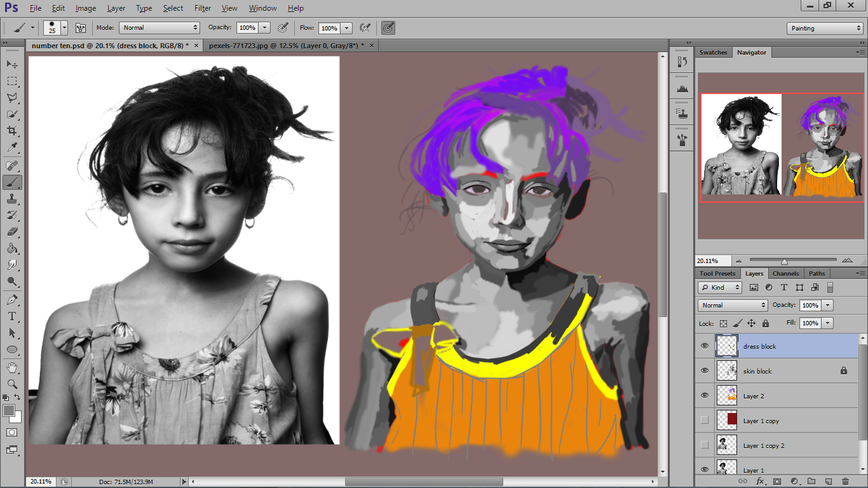The image size is (868, 488).
Task: Select the Paint Bucket tool
Action: pyautogui.click(x=12, y=248)
